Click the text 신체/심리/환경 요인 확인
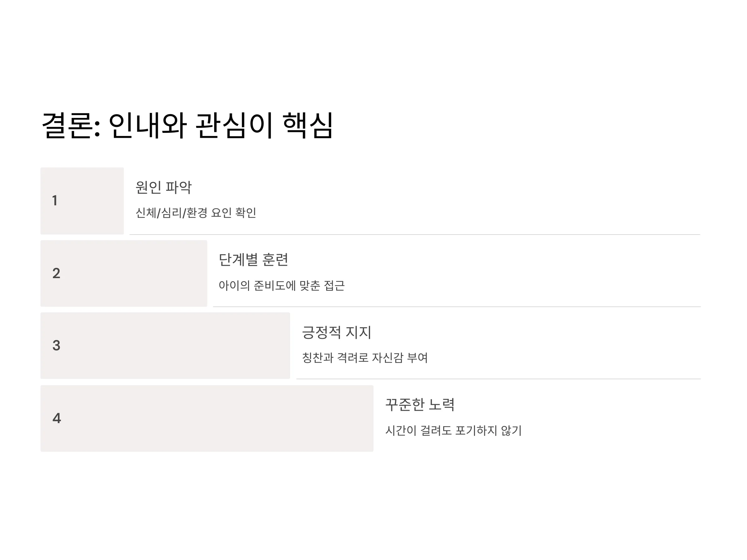Viewport: 747px width, 560px height. point(196,213)
